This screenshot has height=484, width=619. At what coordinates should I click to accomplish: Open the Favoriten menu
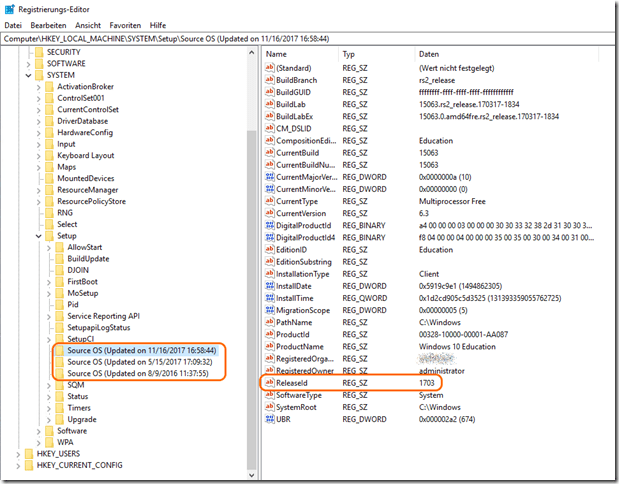(x=125, y=23)
